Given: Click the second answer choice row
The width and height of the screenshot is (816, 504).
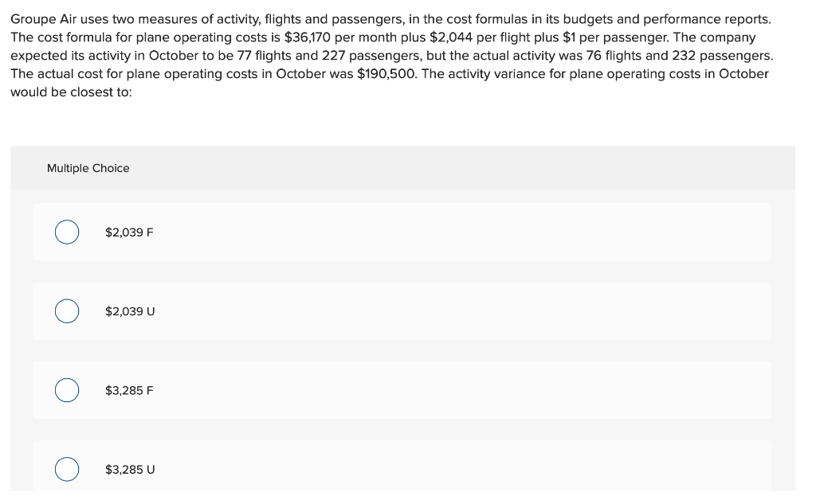Looking at the screenshot, I should point(402,311).
